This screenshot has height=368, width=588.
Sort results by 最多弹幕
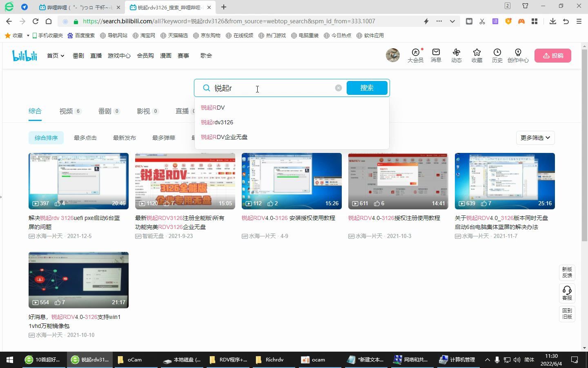click(164, 138)
